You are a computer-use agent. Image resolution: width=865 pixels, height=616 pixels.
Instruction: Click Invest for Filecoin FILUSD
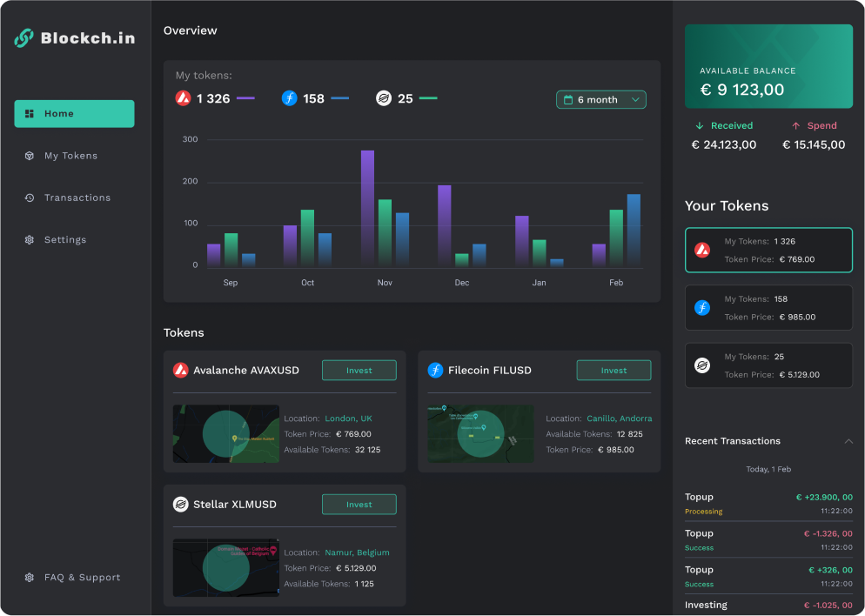point(614,370)
